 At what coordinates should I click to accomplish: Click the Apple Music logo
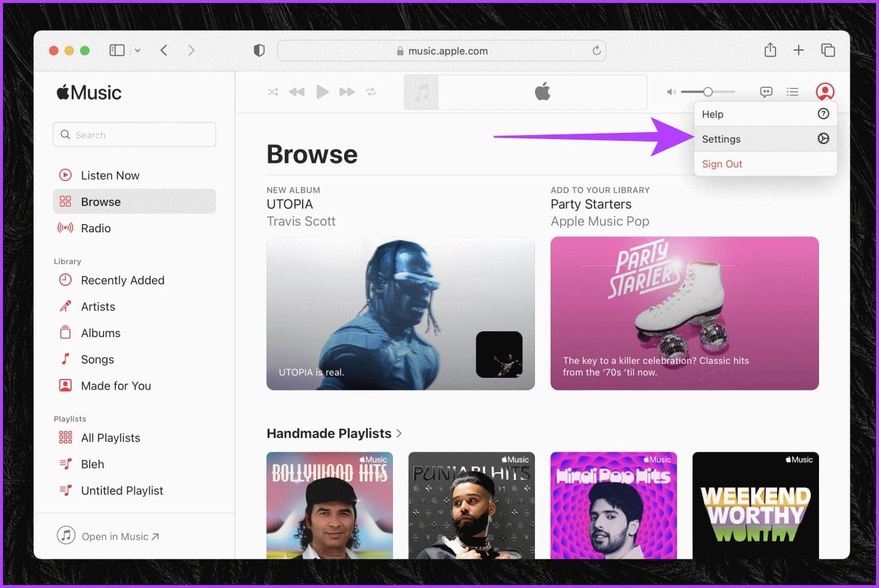click(x=89, y=92)
